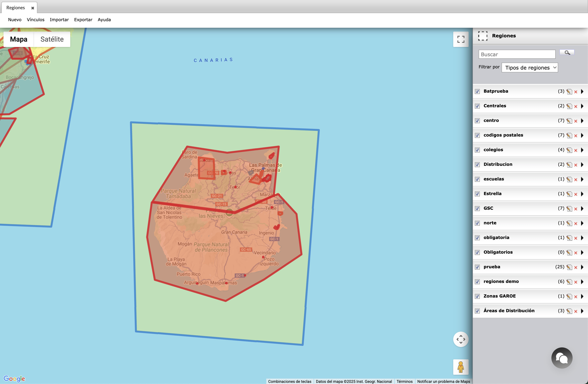Open the 'Tipos de regiones' dropdown
The image size is (588, 384).
pos(530,67)
